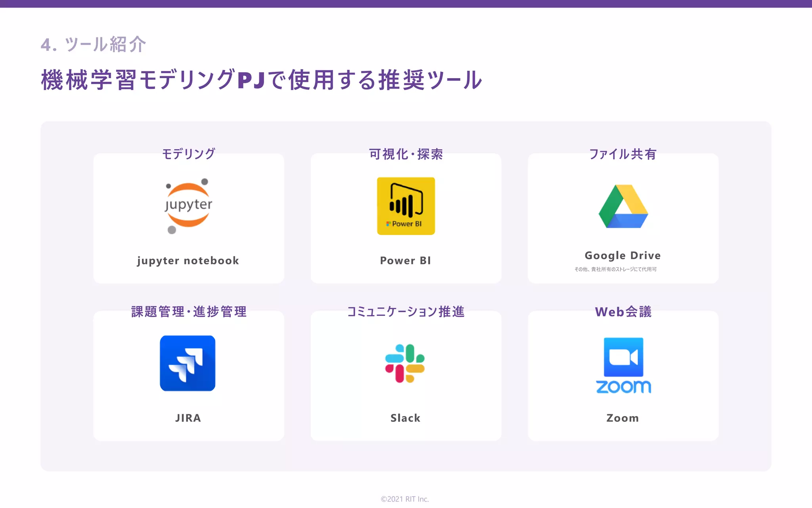Click the '4. ツール紹介' section label

point(94,44)
